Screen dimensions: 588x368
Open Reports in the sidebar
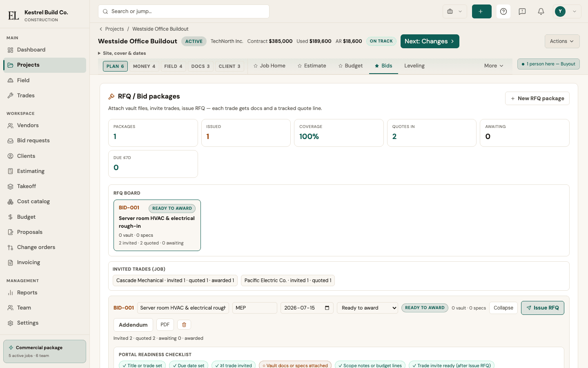click(45, 293)
